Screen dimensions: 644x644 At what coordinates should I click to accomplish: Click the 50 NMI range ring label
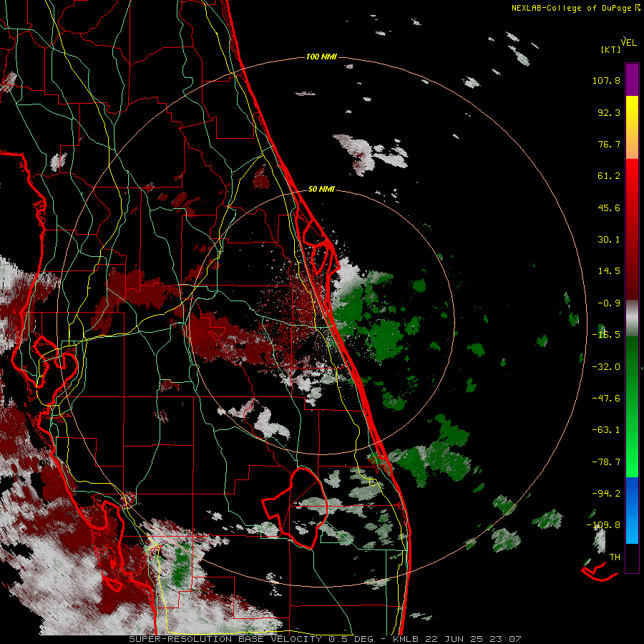pos(321,190)
